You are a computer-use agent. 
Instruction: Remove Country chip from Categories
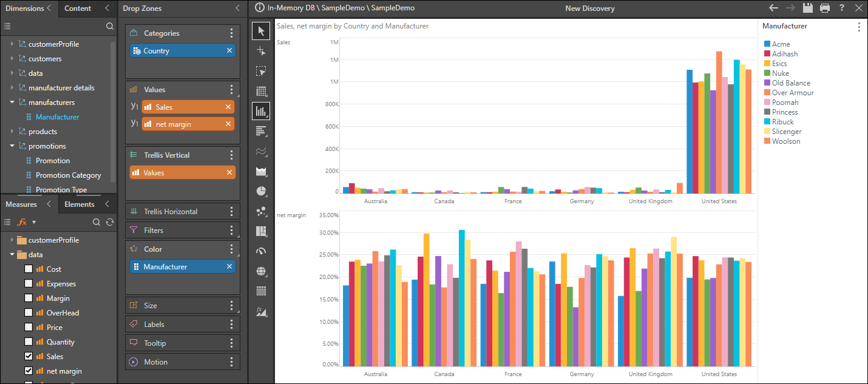(x=229, y=51)
